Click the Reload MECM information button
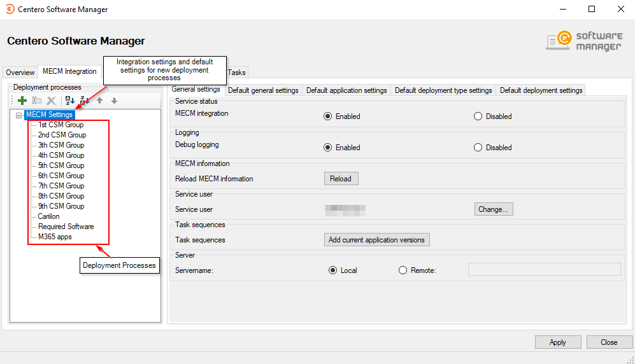The height and width of the screenshot is (364, 635). [x=341, y=179]
